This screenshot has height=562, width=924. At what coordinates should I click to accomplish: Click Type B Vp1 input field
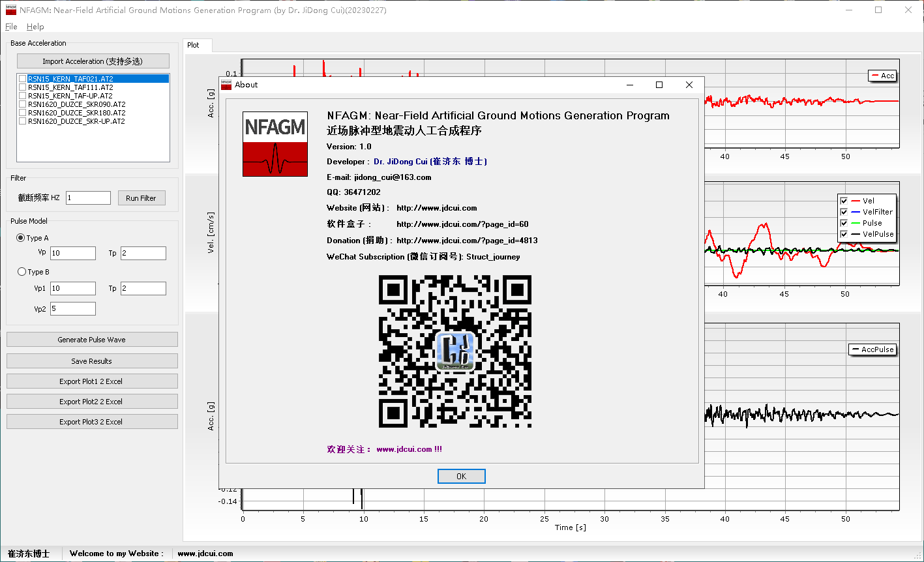pyautogui.click(x=73, y=288)
